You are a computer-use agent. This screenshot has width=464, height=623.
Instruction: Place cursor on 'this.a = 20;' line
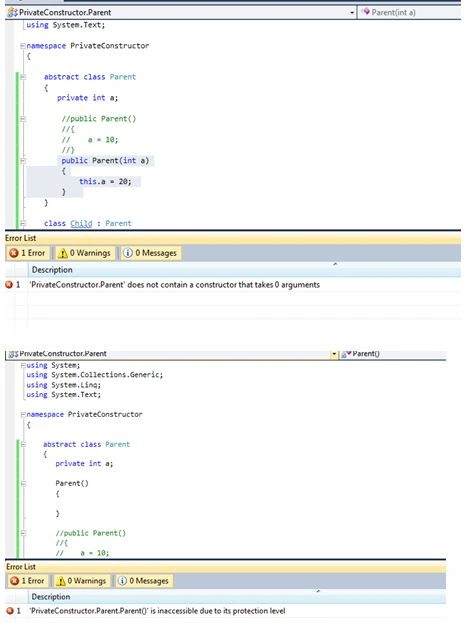[105, 182]
